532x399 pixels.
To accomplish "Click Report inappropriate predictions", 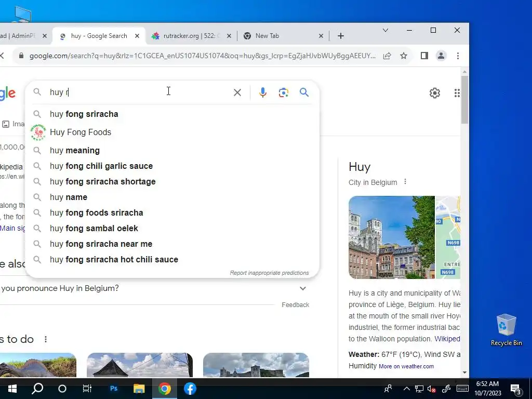I will [270, 273].
